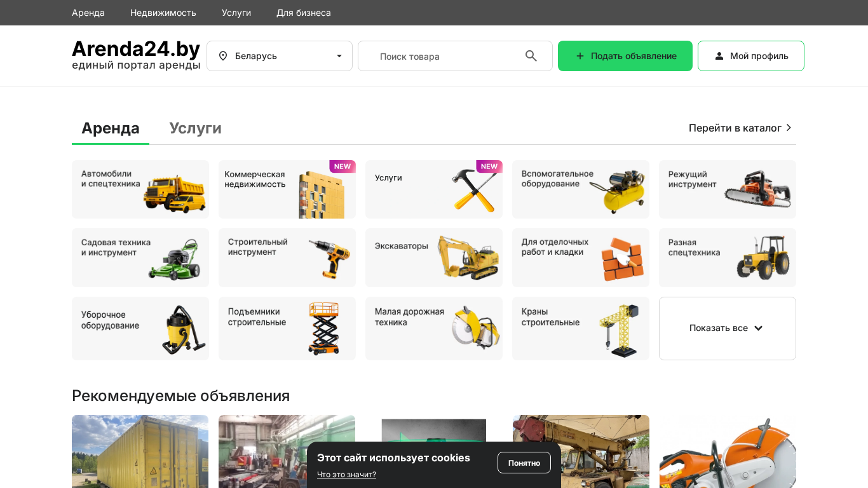This screenshot has height=488, width=868.
Task: Open the vacuum cleaner icon for Уборочное оборудование
Action: tap(183, 330)
